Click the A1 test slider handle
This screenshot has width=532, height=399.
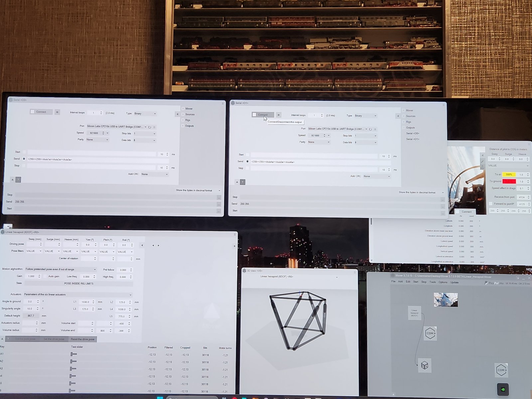(73, 354)
